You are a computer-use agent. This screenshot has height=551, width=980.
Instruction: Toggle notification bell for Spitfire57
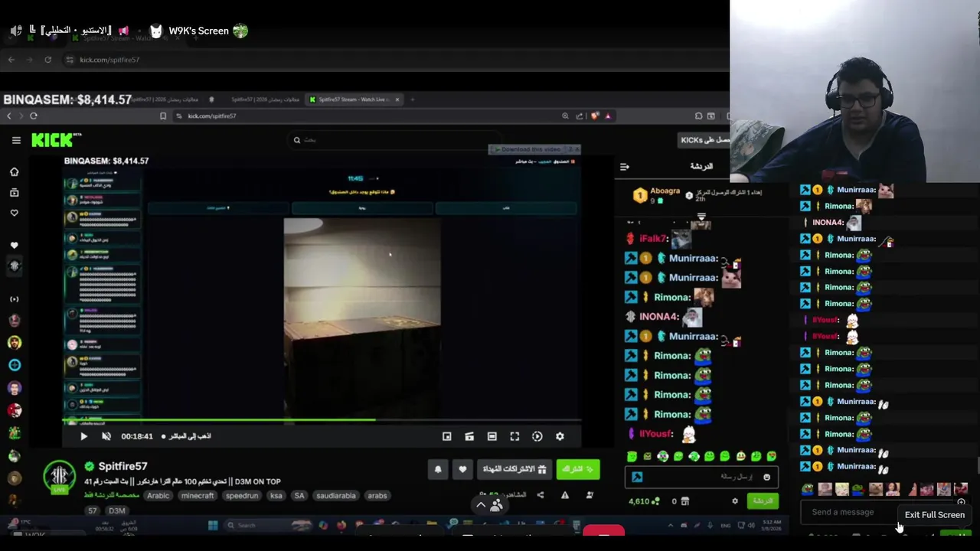point(438,469)
